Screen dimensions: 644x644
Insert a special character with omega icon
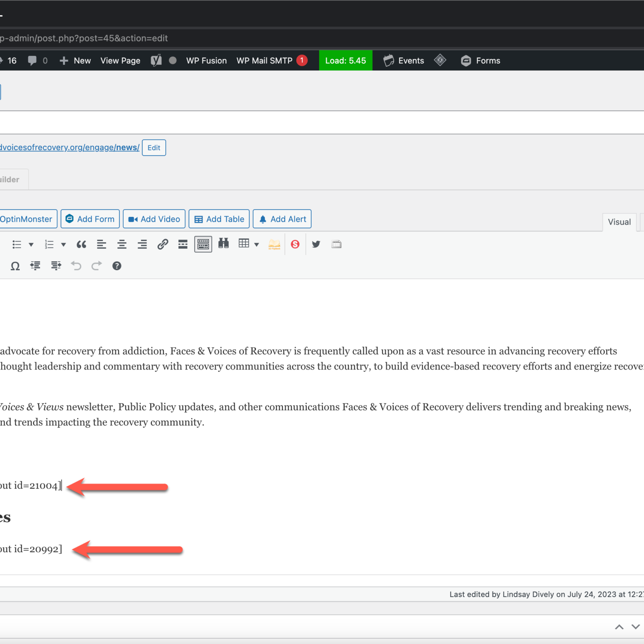tap(15, 266)
